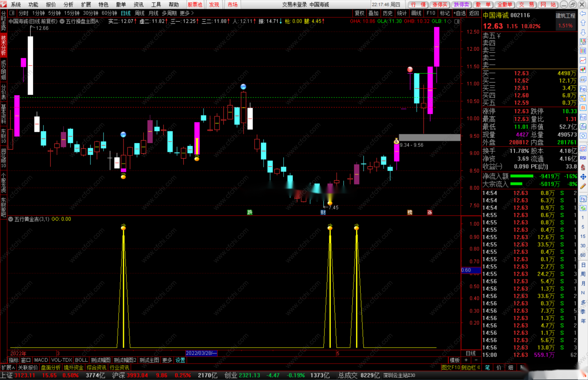Click the RSI indicator sidebar icon
This screenshot has width=588, height=380.
pyautogui.click(x=583, y=158)
